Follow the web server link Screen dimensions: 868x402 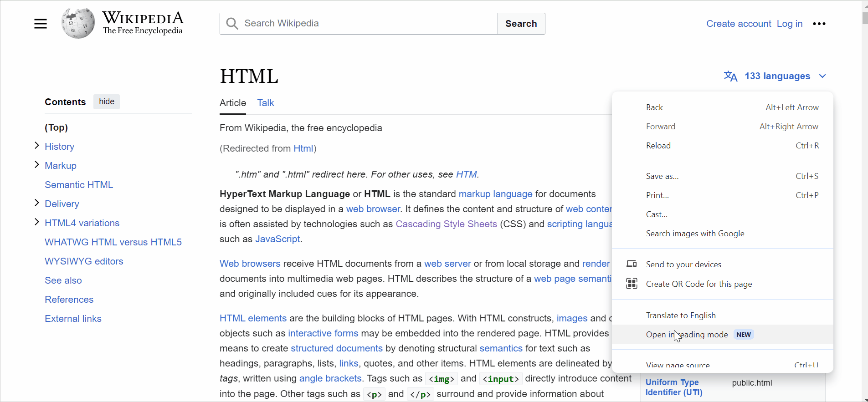click(447, 264)
